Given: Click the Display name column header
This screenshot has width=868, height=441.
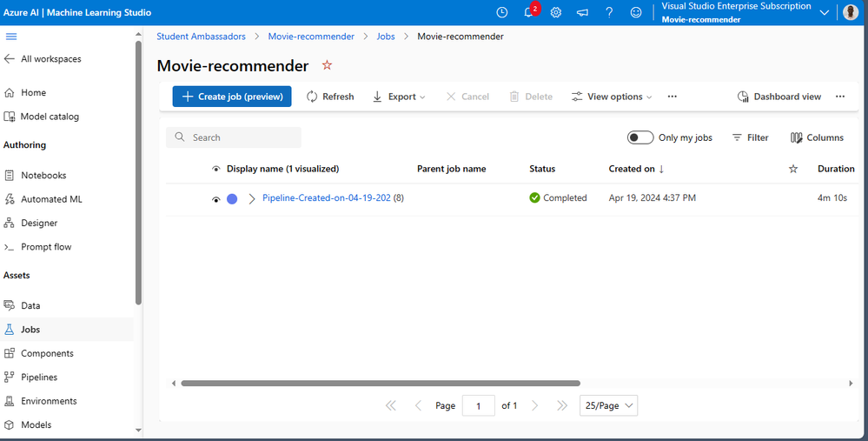Looking at the screenshot, I should (283, 169).
